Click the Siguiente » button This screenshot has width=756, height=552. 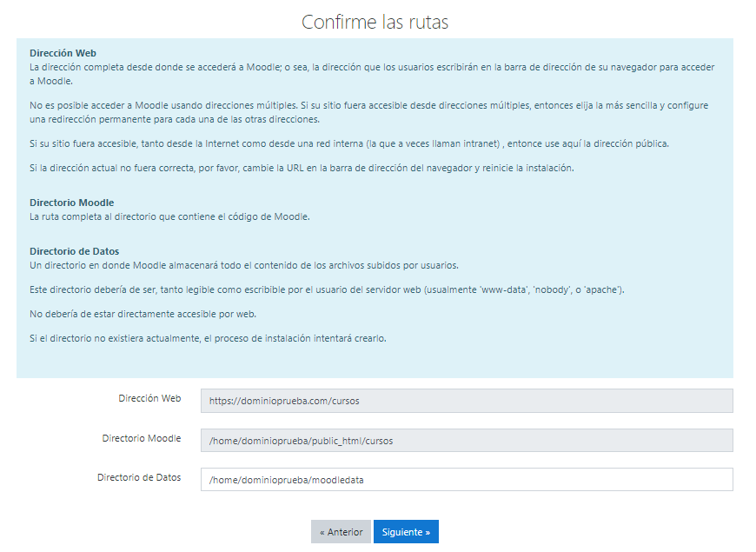tap(406, 532)
